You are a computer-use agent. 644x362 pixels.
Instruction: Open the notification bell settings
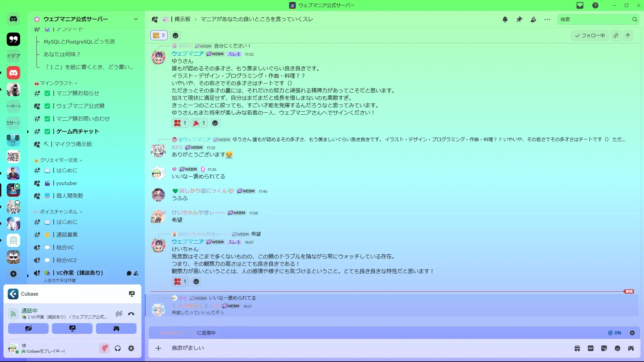tap(505, 19)
